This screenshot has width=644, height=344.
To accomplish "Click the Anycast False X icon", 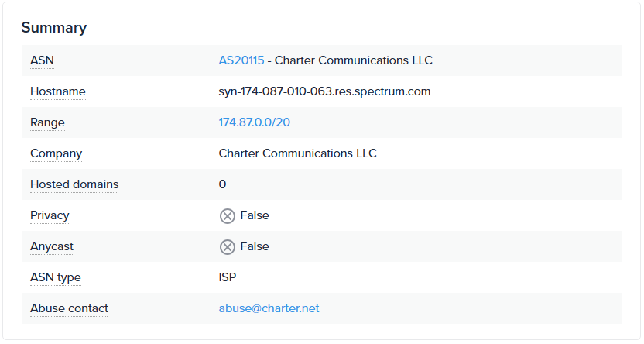I will [x=227, y=247].
